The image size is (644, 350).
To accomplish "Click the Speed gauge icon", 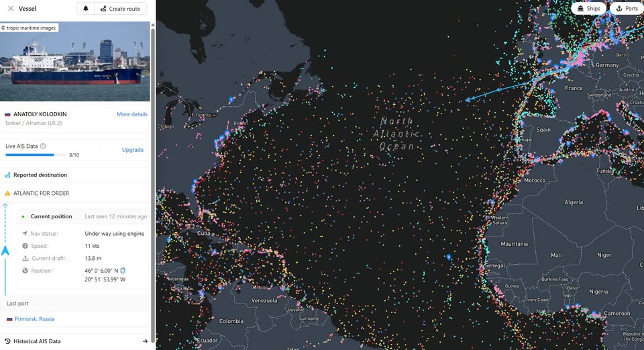I will click(25, 246).
